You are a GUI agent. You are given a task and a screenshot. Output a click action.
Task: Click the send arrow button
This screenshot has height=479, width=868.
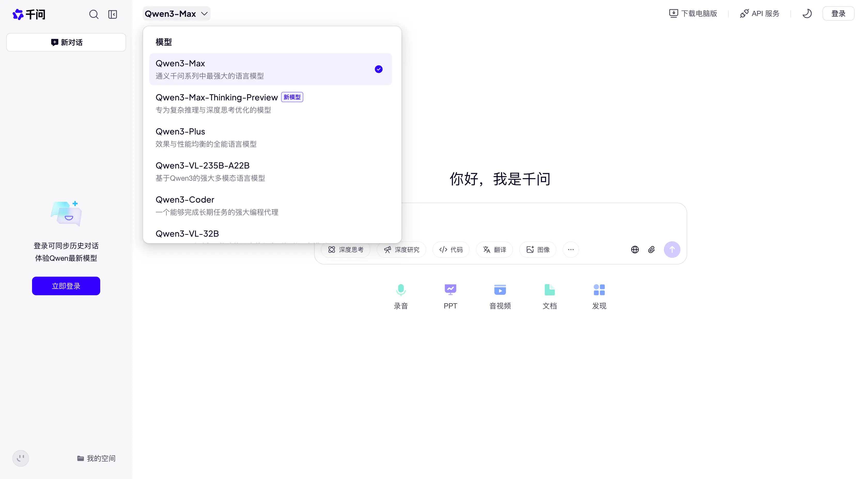pyautogui.click(x=672, y=249)
